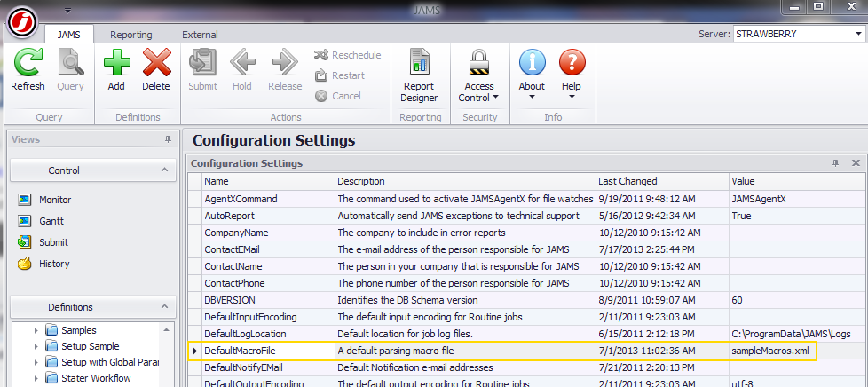
Task: Open the History view
Action: (x=43, y=265)
